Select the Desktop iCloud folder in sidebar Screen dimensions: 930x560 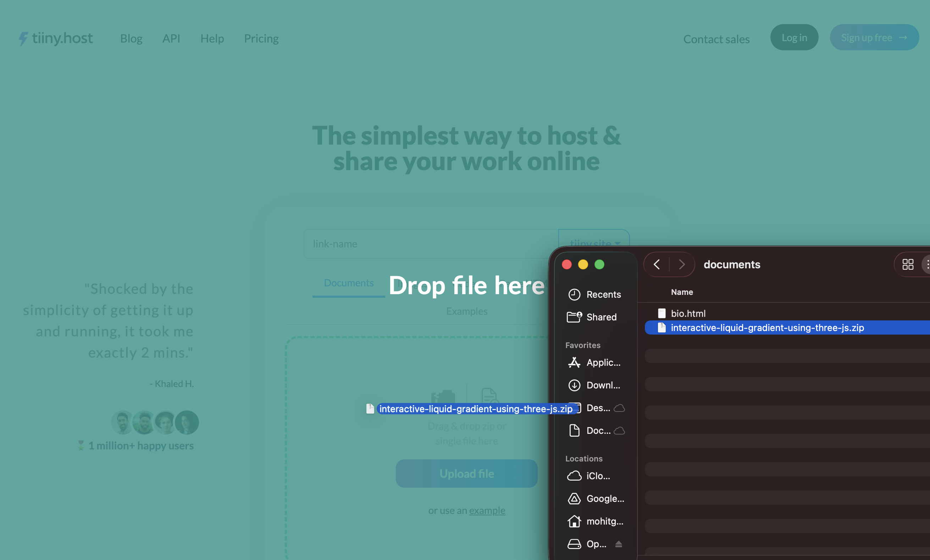tap(598, 408)
